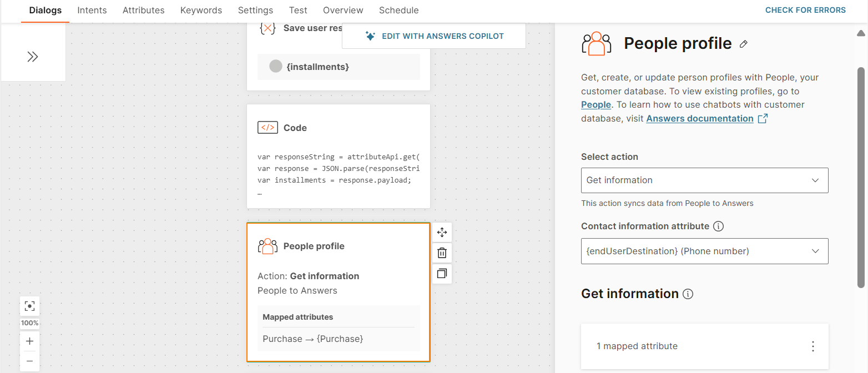Viewport: 868px width, 373px height.
Task: Click the 'Action: Get information' text
Action: coord(309,276)
